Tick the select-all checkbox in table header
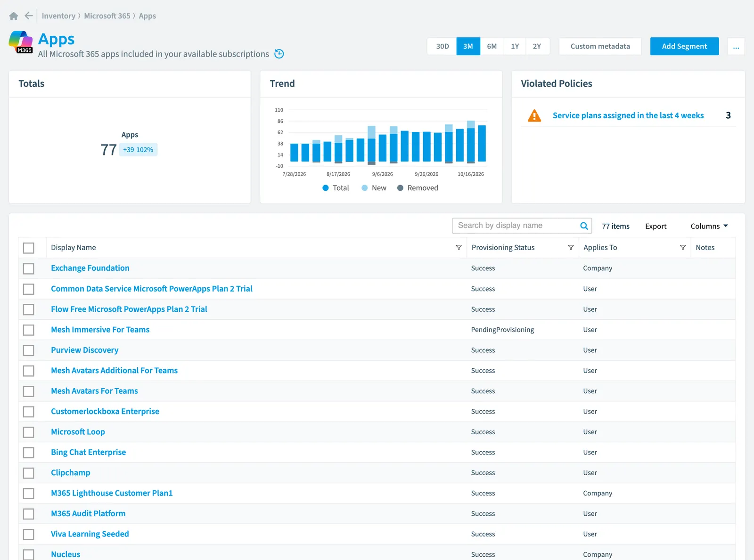Viewport: 754px width, 560px height. pyautogui.click(x=29, y=248)
